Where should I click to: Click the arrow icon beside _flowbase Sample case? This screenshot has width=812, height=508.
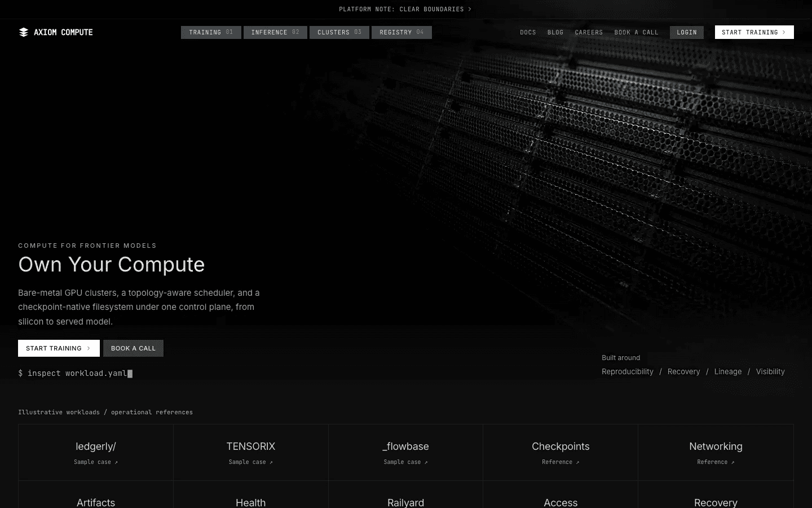click(x=426, y=462)
